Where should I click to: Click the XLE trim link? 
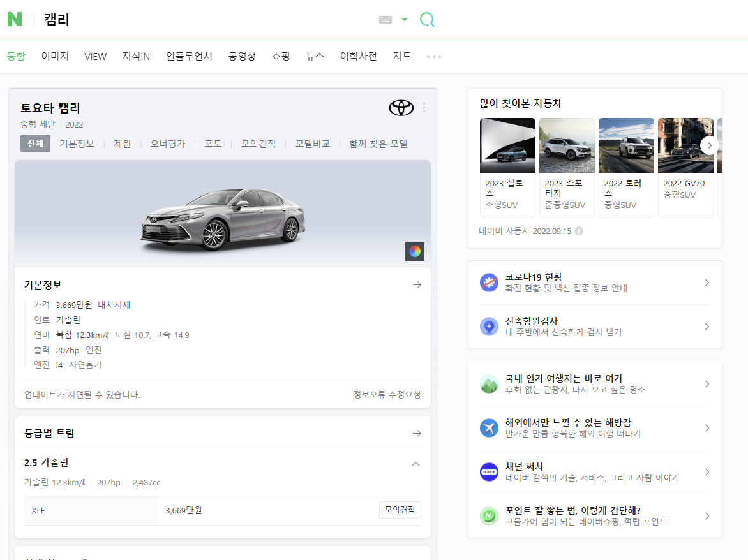[x=38, y=510]
